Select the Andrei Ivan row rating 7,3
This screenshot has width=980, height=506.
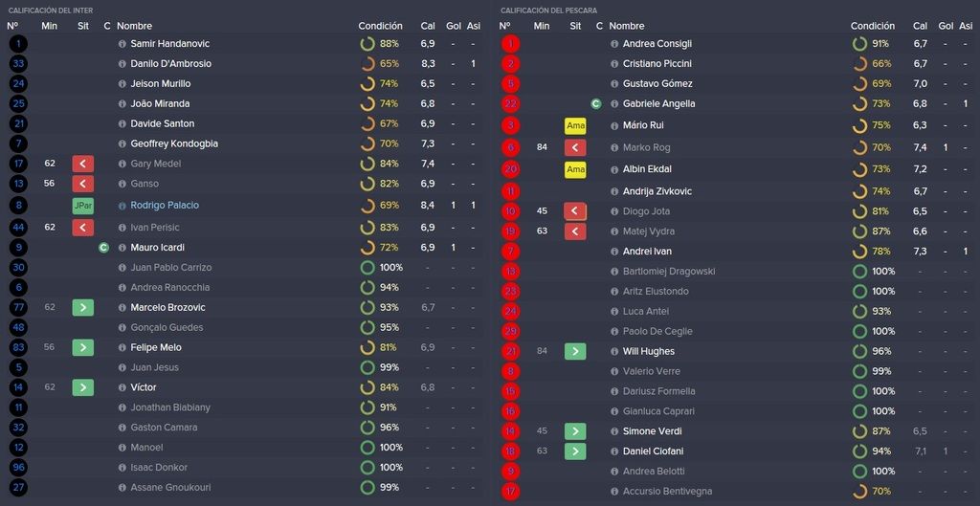click(x=920, y=252)
